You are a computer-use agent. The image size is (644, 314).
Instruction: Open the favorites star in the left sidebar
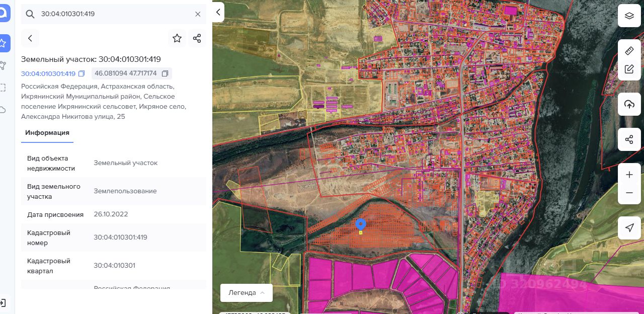[4, 44]
